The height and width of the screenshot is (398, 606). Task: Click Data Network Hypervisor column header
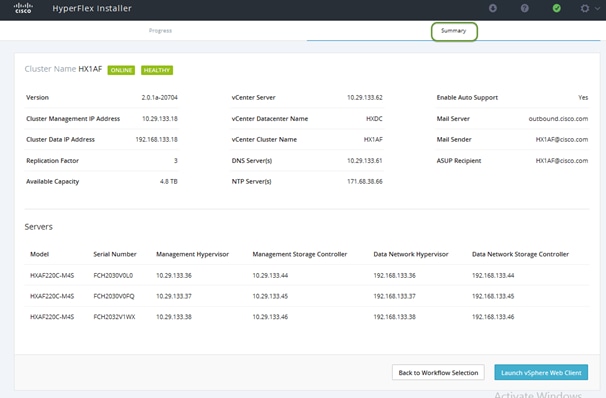[x=411, y=254]
